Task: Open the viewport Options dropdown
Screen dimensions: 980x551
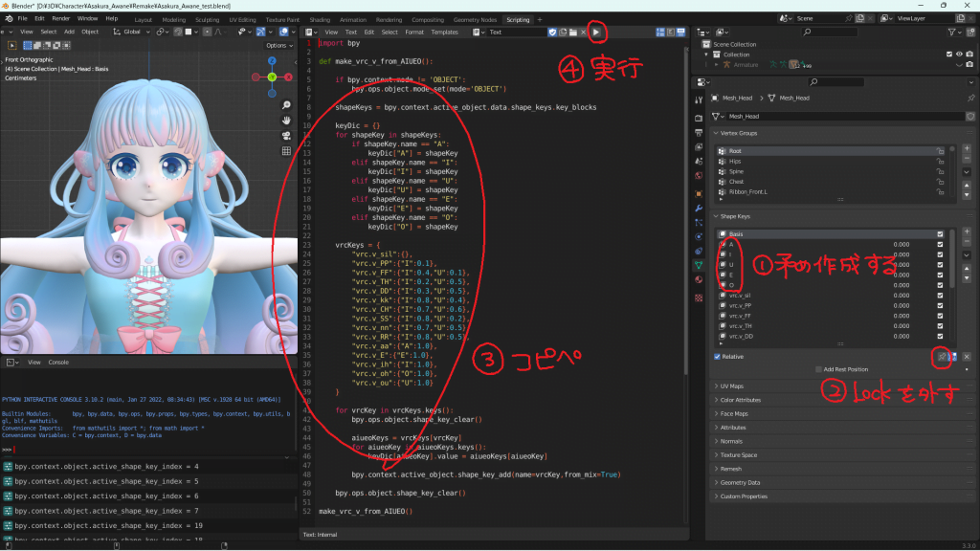Action: pyautogui.click(x=278, y=45)
